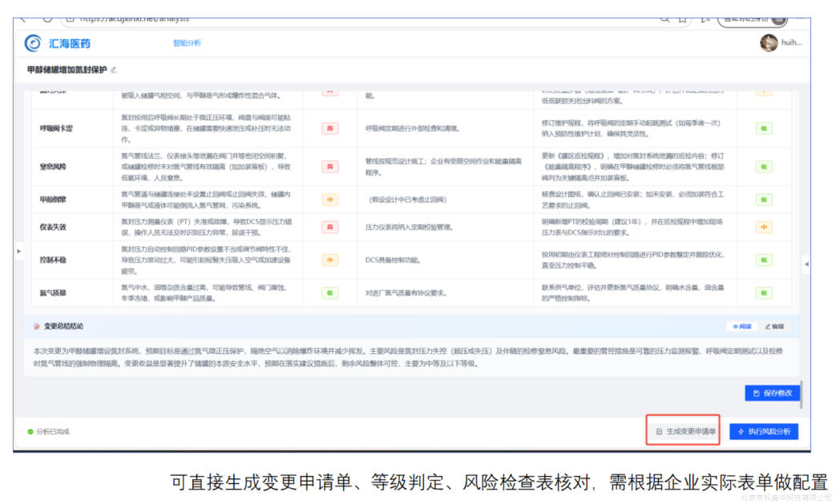The height and width of the screenshot is (504, 836).
Task: Select the 窒息风险 row title
Action: 53,167
